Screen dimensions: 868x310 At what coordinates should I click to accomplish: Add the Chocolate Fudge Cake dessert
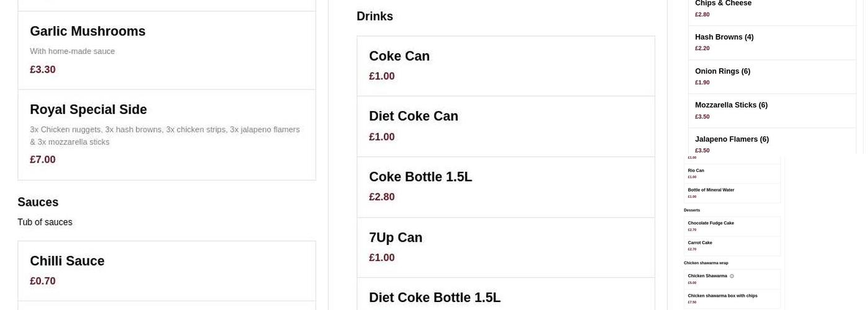coord(732,226)
